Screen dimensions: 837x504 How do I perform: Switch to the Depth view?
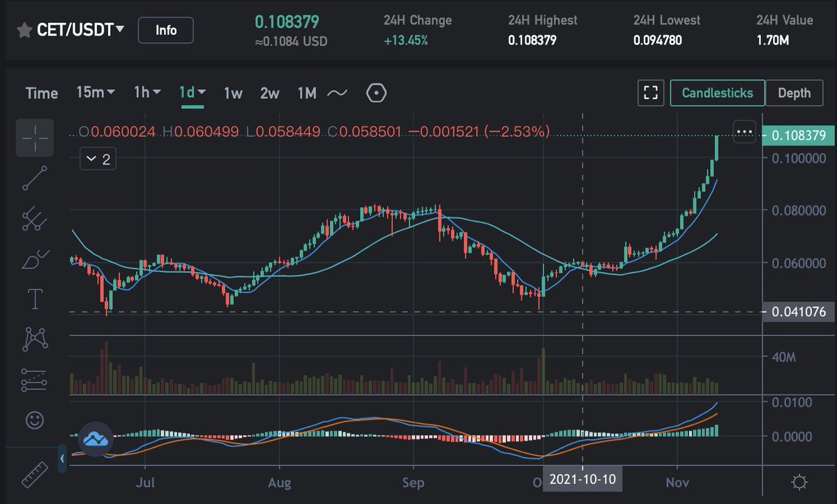[794, 93]
